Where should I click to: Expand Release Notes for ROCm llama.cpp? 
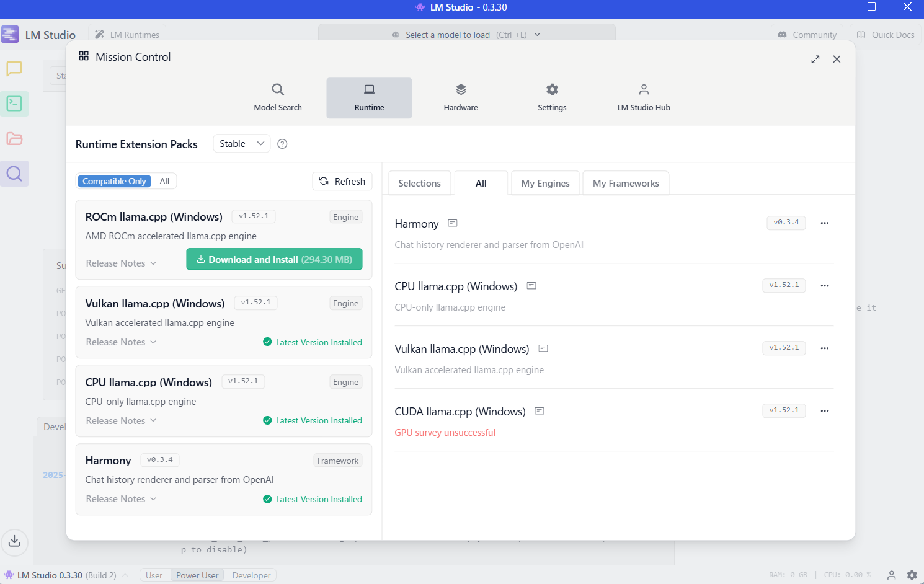121,263
